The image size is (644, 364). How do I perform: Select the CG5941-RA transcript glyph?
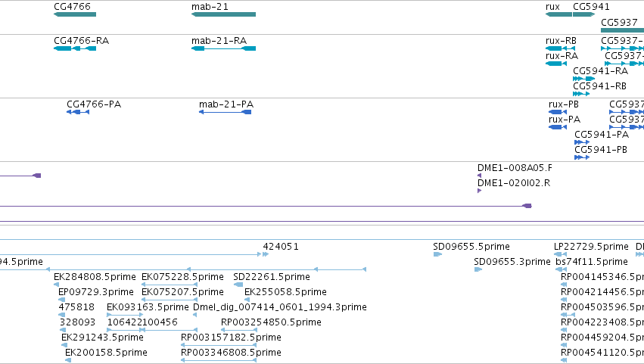(583, 79)
